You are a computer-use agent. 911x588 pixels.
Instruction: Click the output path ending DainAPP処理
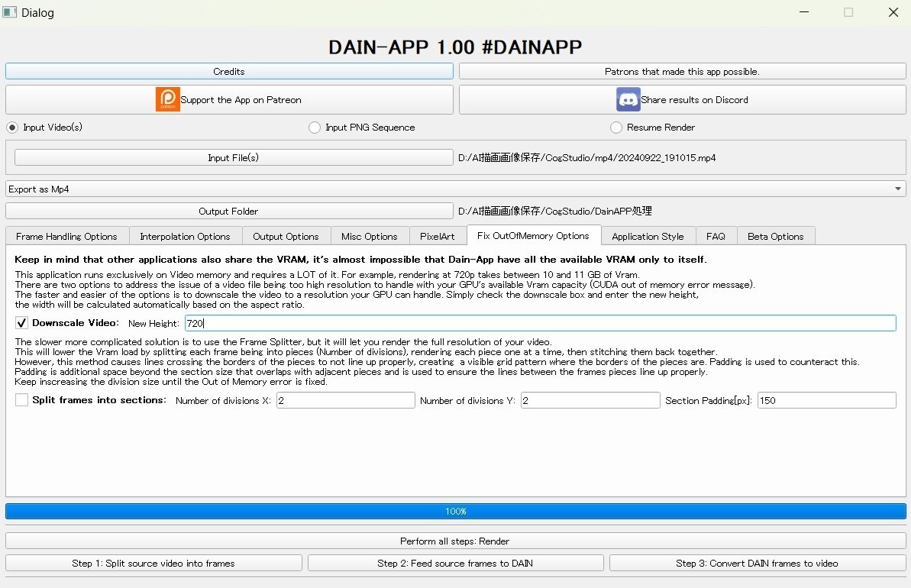[x=555, y=211]
